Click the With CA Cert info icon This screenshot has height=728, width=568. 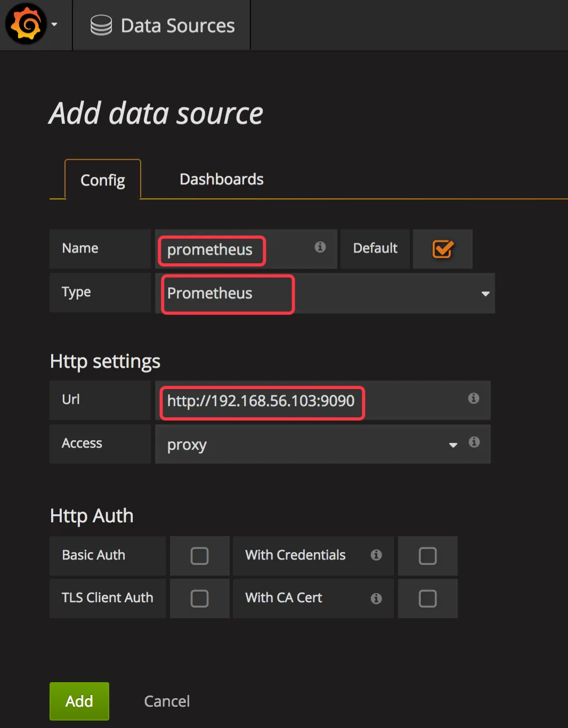pos(376,598)
